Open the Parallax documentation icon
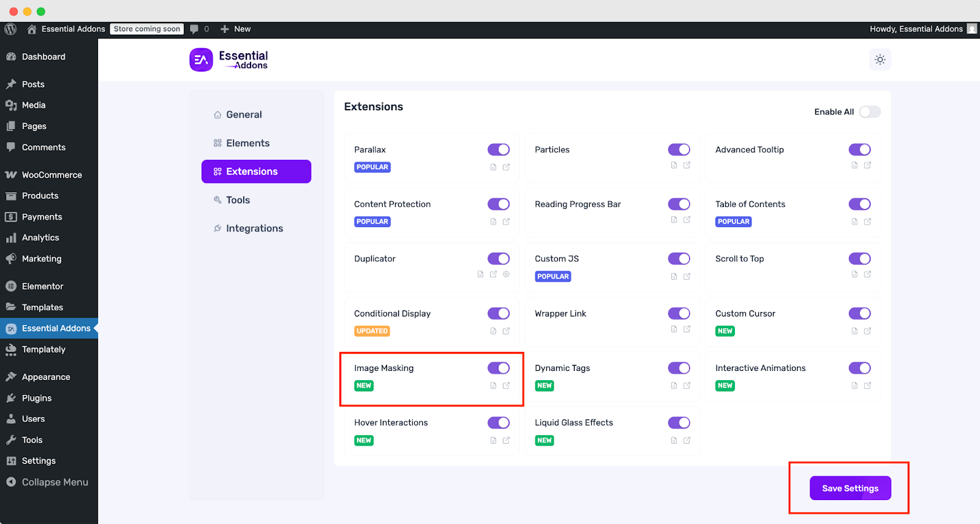 point(493,167)
